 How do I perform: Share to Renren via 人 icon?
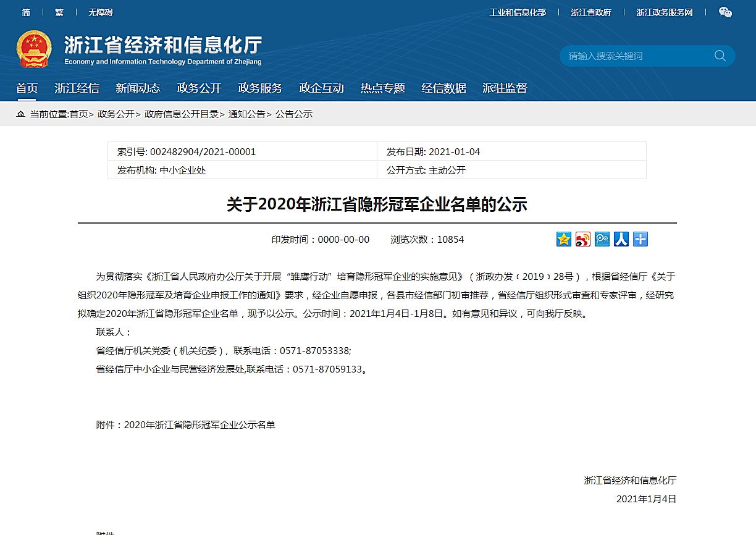point(621,239)
